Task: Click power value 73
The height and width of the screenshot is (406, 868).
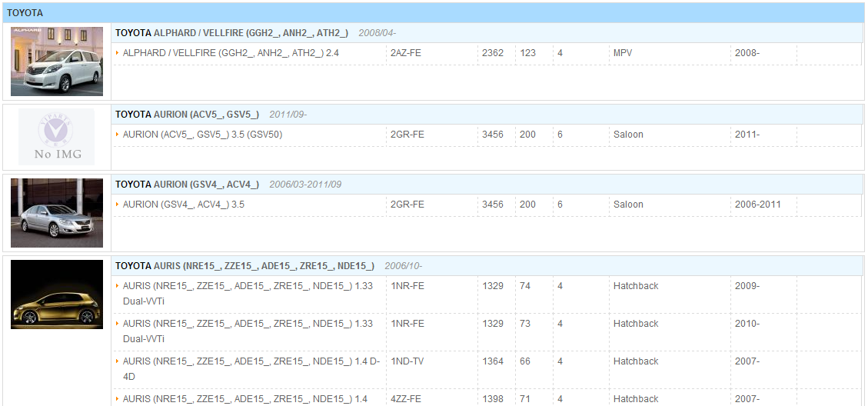Action: (525, 324)
